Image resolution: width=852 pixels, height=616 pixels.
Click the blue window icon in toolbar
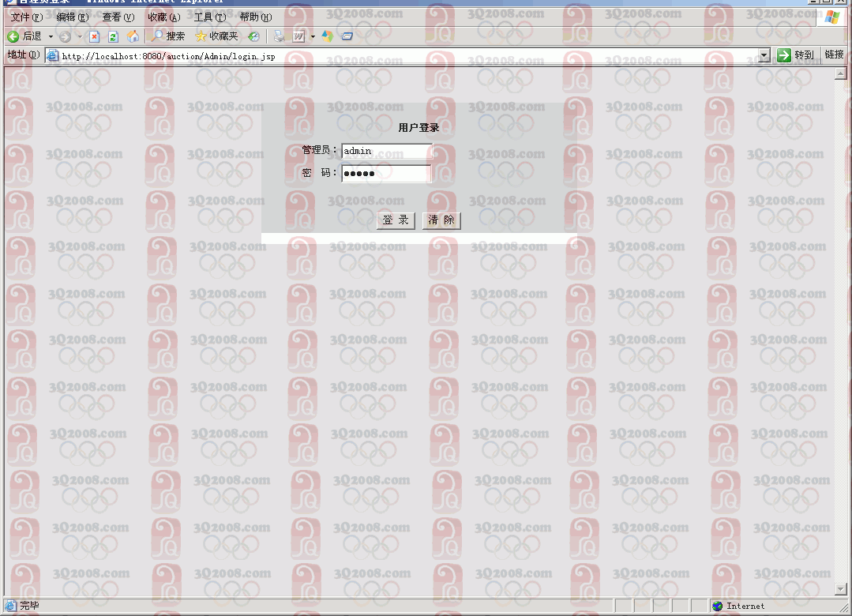(x=347, y=36)
